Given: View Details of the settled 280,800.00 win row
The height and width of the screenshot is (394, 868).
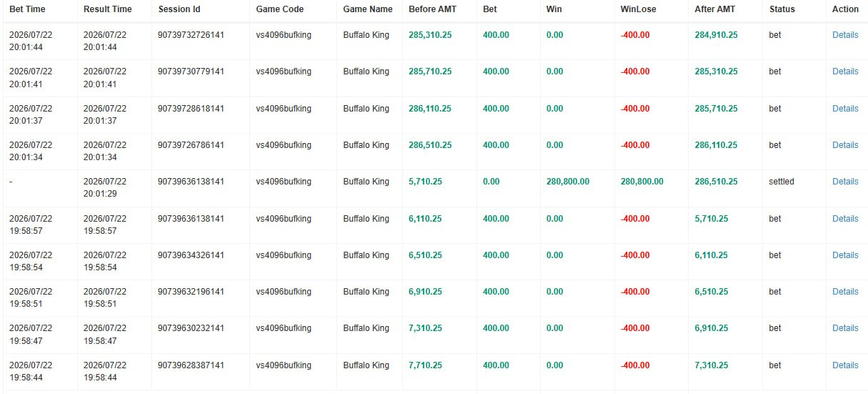Looking at the screenshot, I should tap(845, 182).
